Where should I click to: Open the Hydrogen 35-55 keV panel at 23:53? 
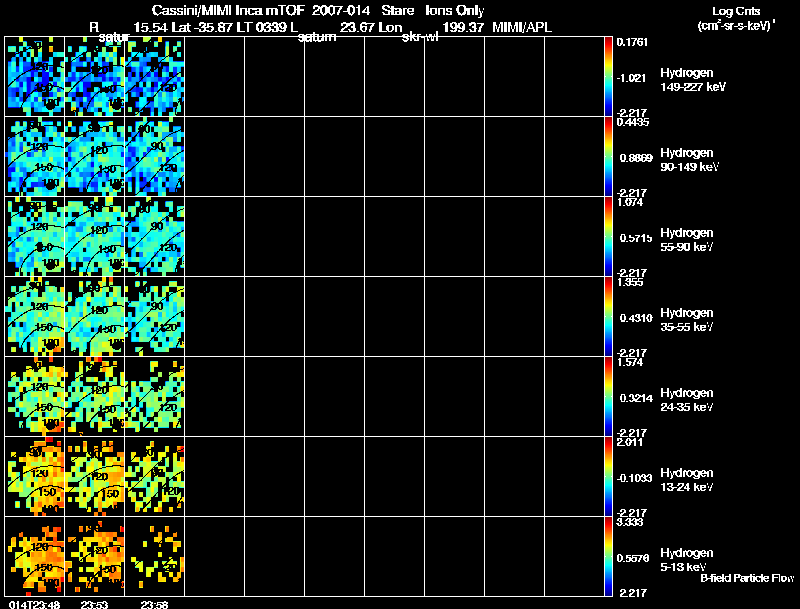[x=94, y=317]
